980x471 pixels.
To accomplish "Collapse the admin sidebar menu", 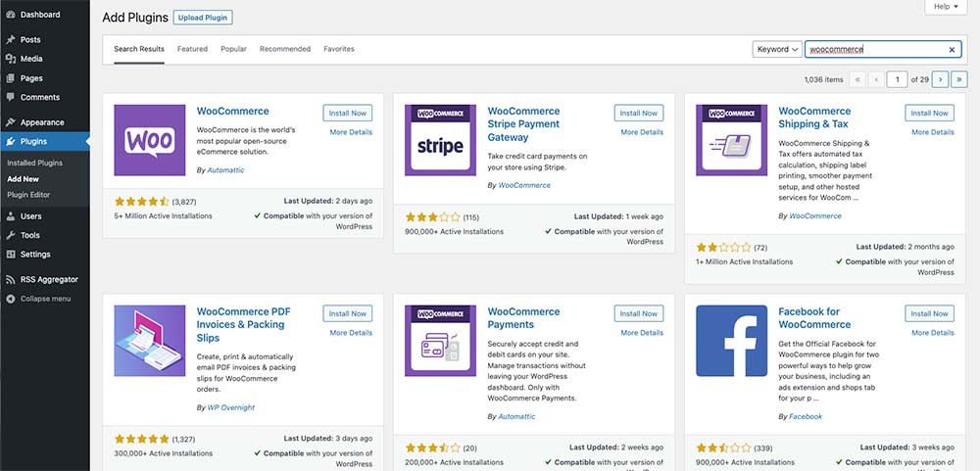I will [x=44, y=299].
